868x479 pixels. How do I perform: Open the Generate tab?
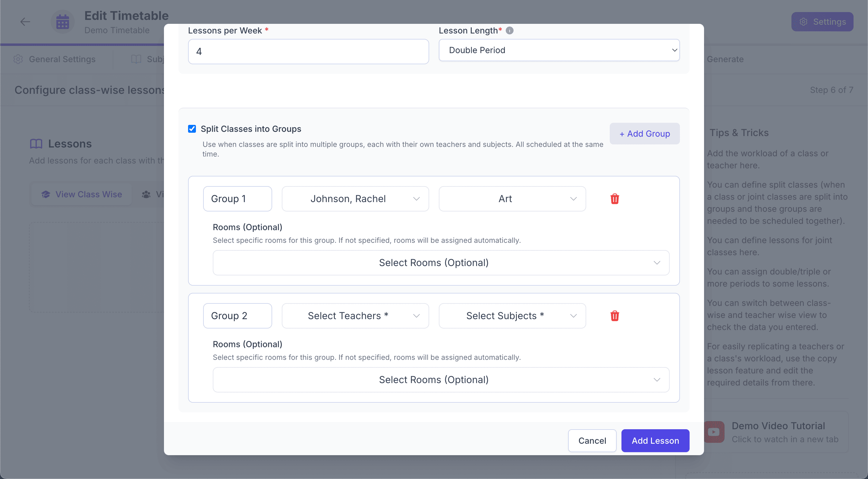(725, 59)
